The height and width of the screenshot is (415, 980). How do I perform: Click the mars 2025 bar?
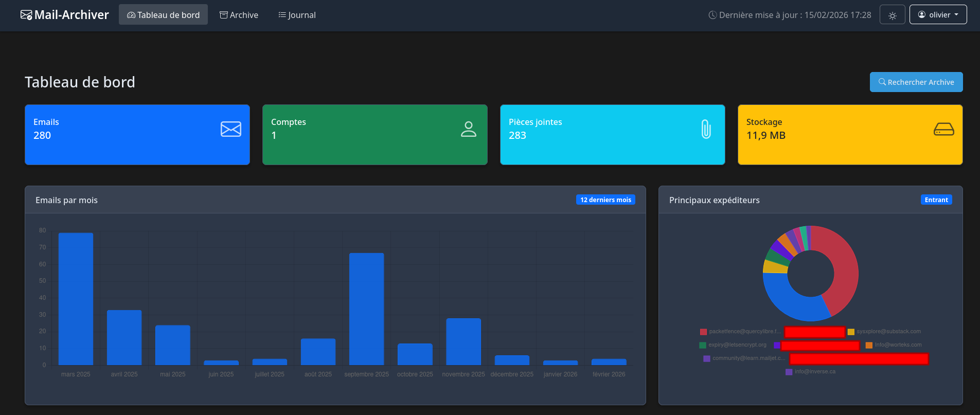(x=76, y=299)
